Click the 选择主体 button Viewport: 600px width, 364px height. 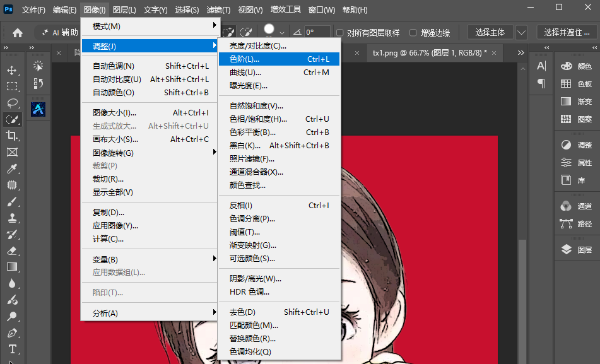point(490,33)
